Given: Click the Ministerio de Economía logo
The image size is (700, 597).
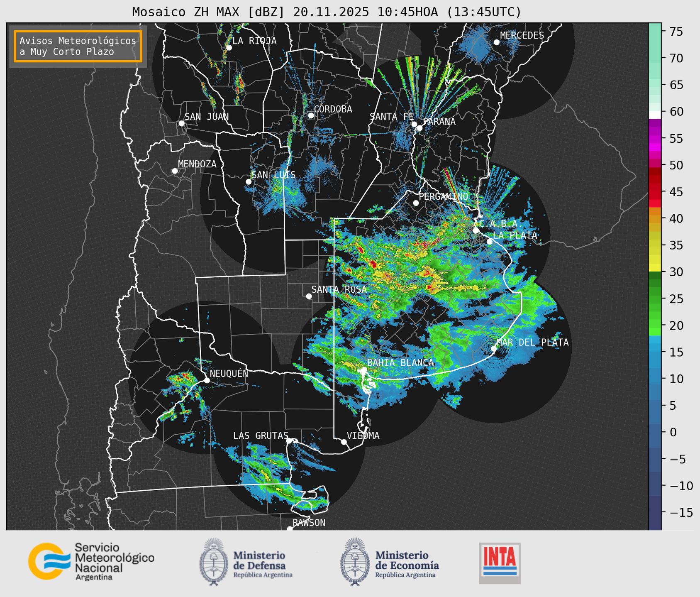Looking at the screenshot, I should point(390,562).
